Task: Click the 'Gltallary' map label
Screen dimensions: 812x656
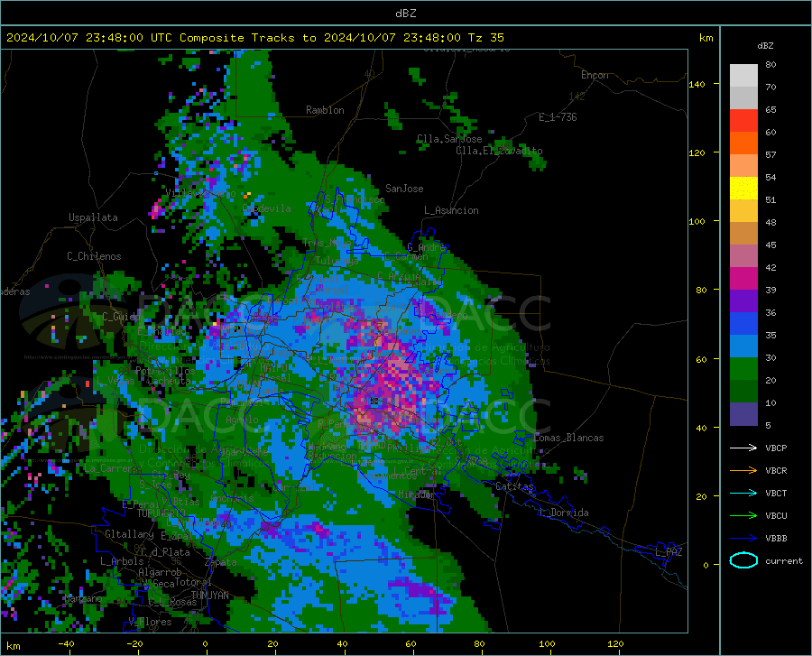Action: coord(129,534)
